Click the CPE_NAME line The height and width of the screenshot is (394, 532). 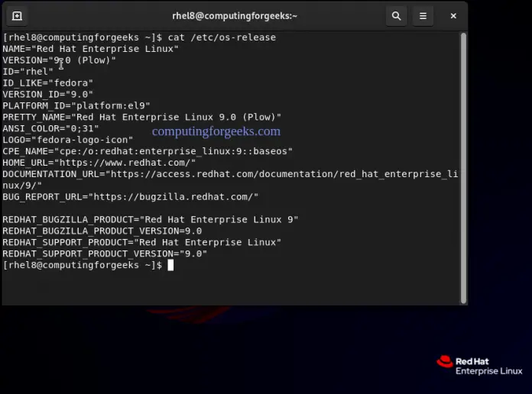148,151
